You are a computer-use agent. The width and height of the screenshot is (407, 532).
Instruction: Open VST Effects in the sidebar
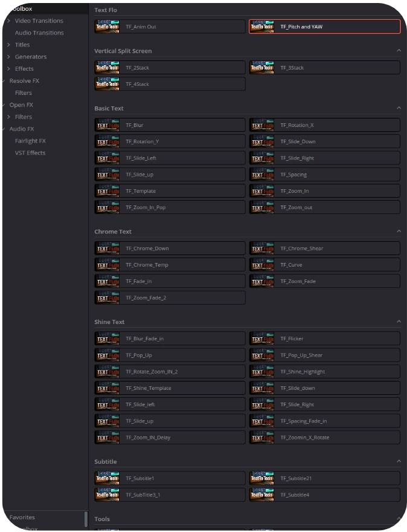tap(30, 153)
